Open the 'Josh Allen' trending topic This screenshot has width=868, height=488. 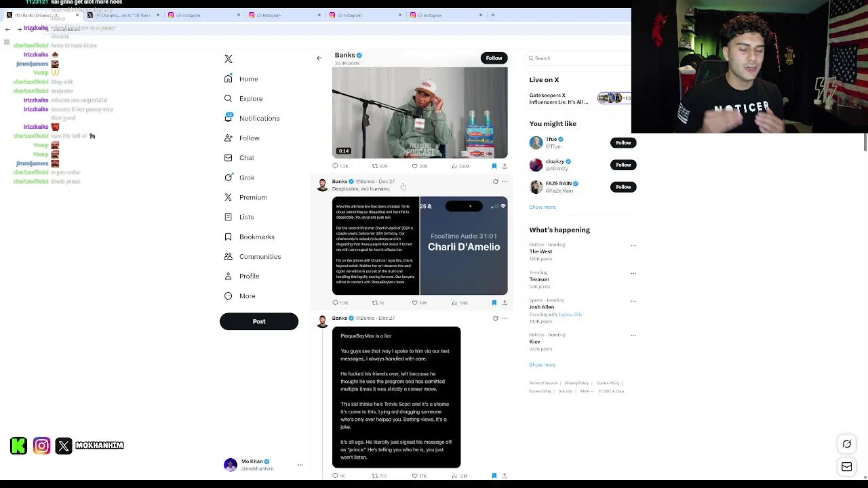click(x=542, y=307)
